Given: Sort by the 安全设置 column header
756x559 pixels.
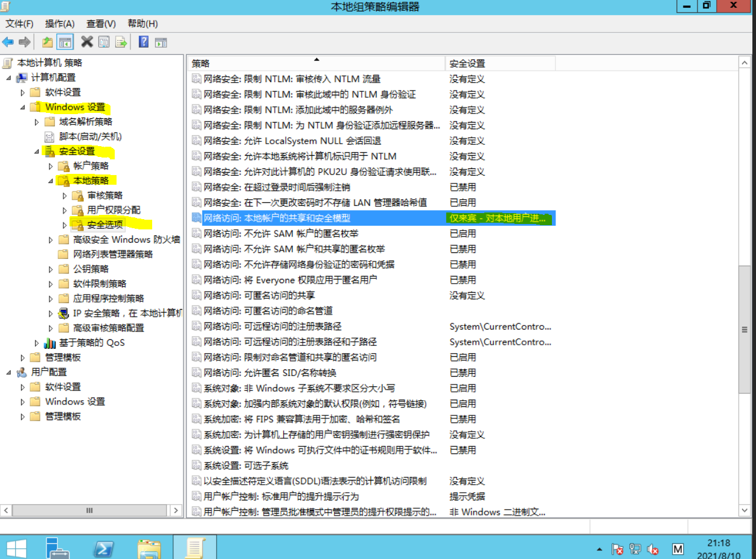Looking at the screenshot, I should tap(501, 63).
